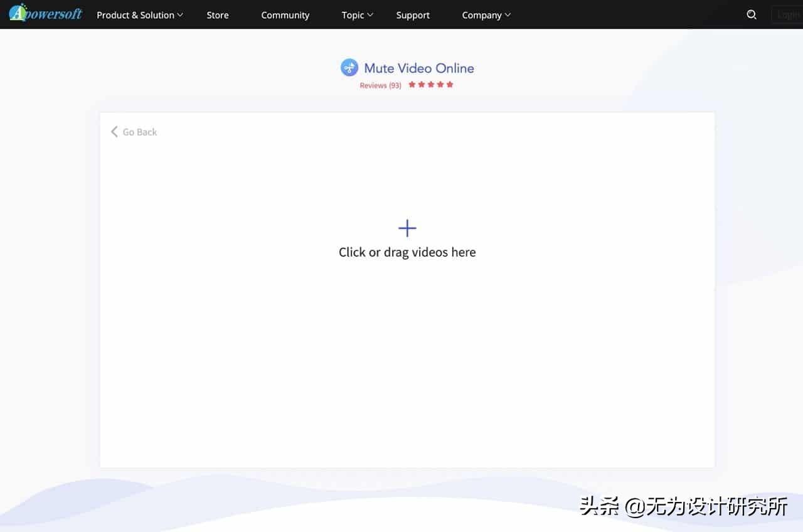The image size is (803, 532).
Task: Click the Mute Video Online title
Action: (x=419, y=68)
